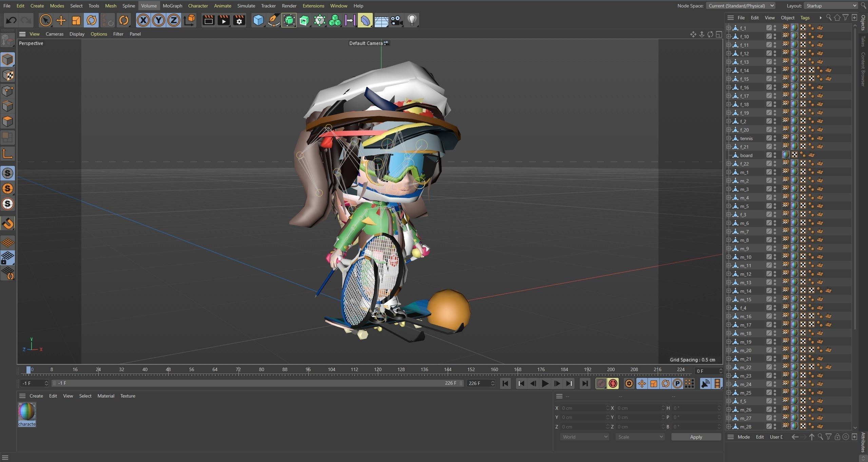The image size is (868, 462).
Task: Expand the tennis object hierarchy
Action: click(728, 138)
